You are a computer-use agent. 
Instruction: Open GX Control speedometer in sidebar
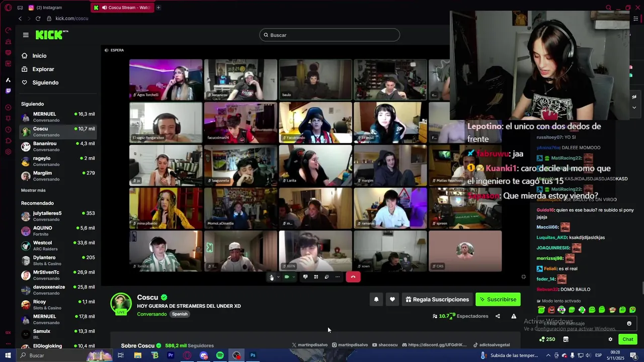click(8, 30)
